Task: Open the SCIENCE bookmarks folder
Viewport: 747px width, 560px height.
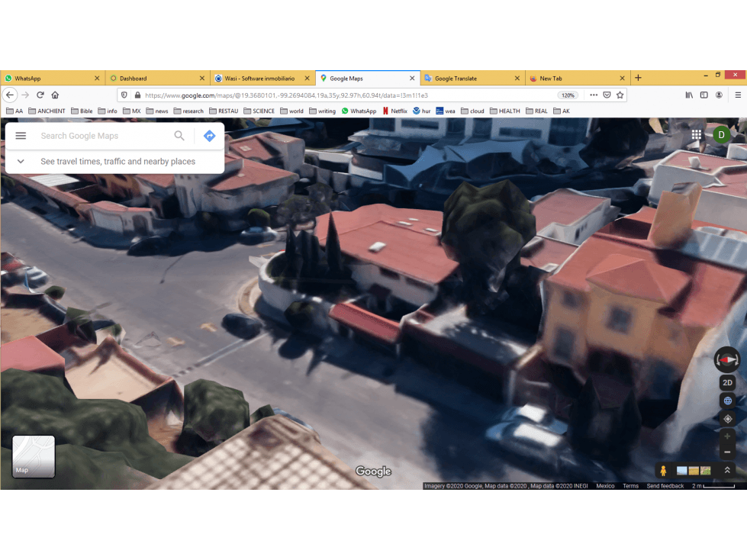Action: 259,111
